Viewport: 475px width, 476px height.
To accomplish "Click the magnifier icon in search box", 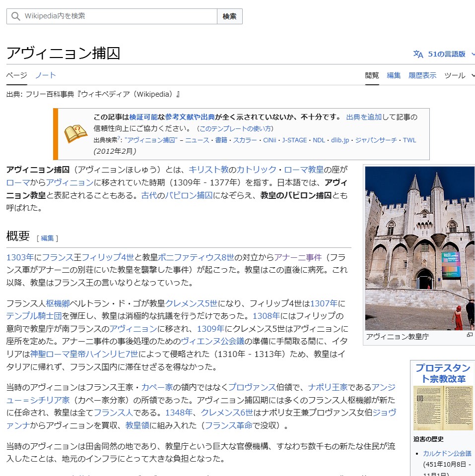I will click(15, 16).
